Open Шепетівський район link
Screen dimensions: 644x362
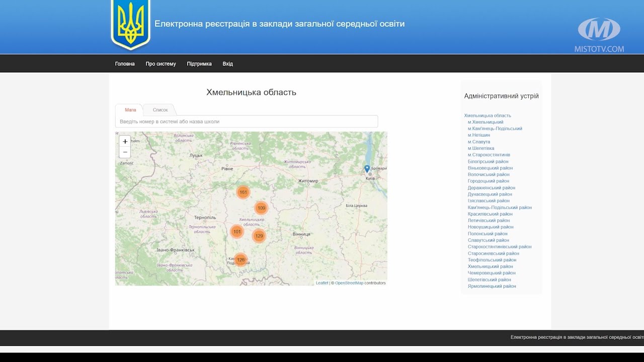pos(490,280)
